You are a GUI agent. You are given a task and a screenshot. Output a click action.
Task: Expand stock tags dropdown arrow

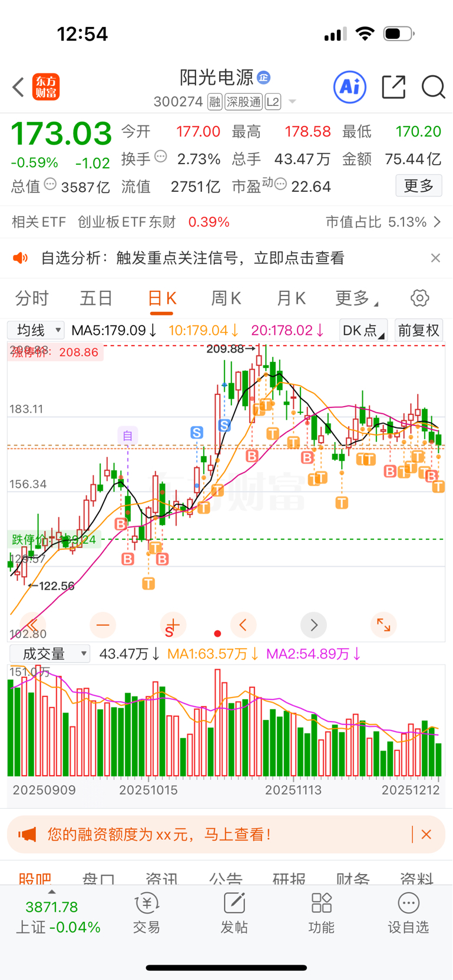(292, 102)
